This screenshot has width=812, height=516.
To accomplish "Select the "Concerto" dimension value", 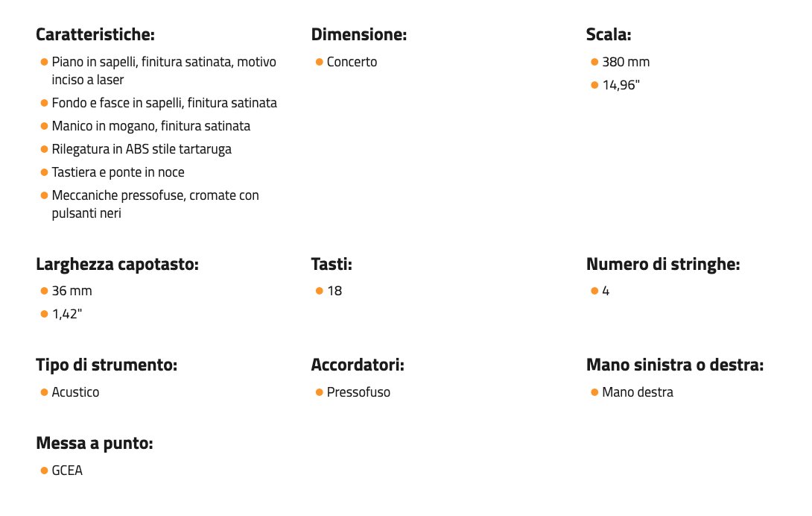I will 352,62.
